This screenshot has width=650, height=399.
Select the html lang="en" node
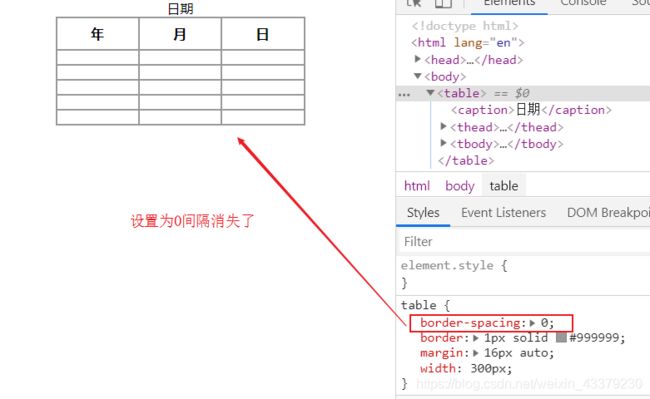click(468, 43)
